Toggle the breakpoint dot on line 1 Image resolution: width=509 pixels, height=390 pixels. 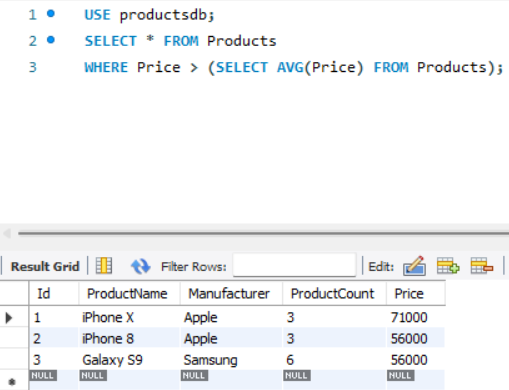pyautogui.click(x=51, y=14)
